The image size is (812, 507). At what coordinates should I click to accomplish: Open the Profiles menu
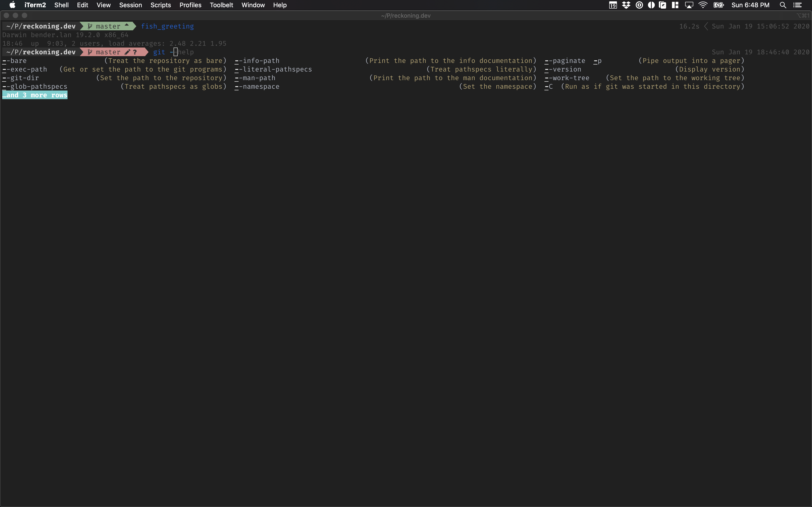pyautogui.click(x=190, y=5)
